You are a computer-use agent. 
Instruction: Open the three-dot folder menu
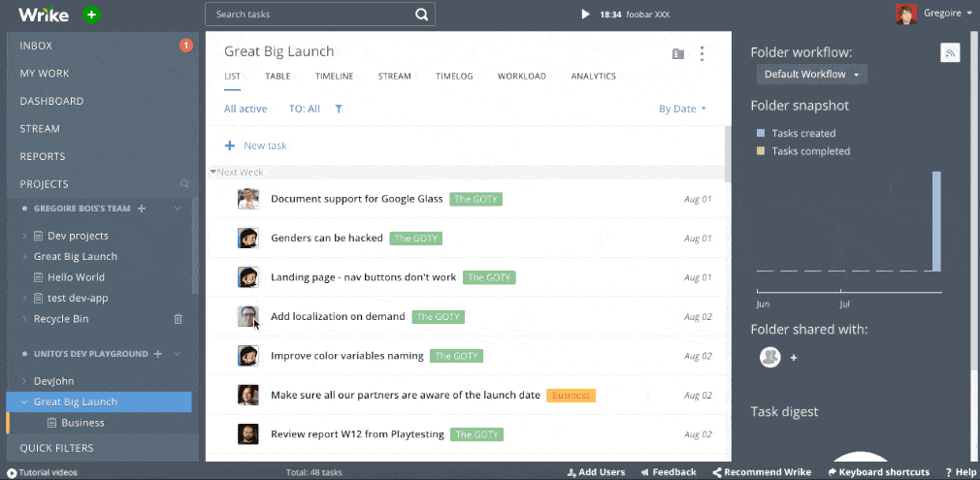pyautogui.click(x=702, y=53)
